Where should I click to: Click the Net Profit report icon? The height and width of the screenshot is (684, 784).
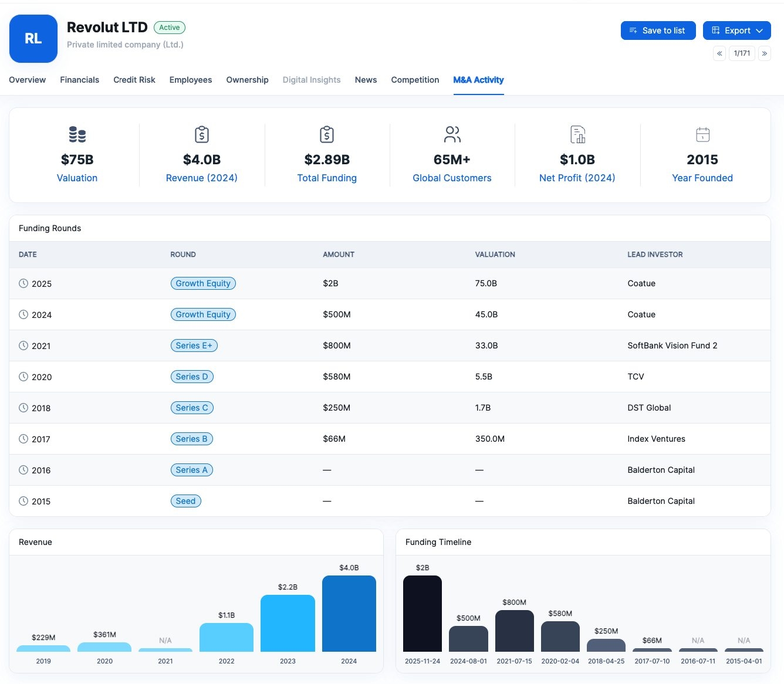pyautogui.click(x=577, y=135)
